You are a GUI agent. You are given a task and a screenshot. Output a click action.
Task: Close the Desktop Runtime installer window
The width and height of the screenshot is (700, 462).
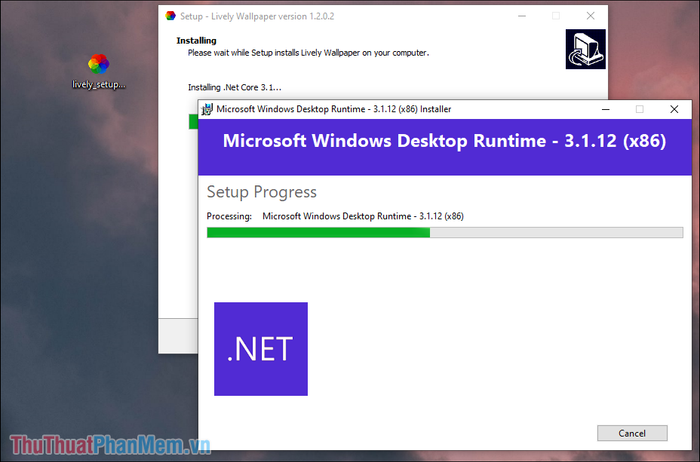pyautogui.click(x=674, y=109)
